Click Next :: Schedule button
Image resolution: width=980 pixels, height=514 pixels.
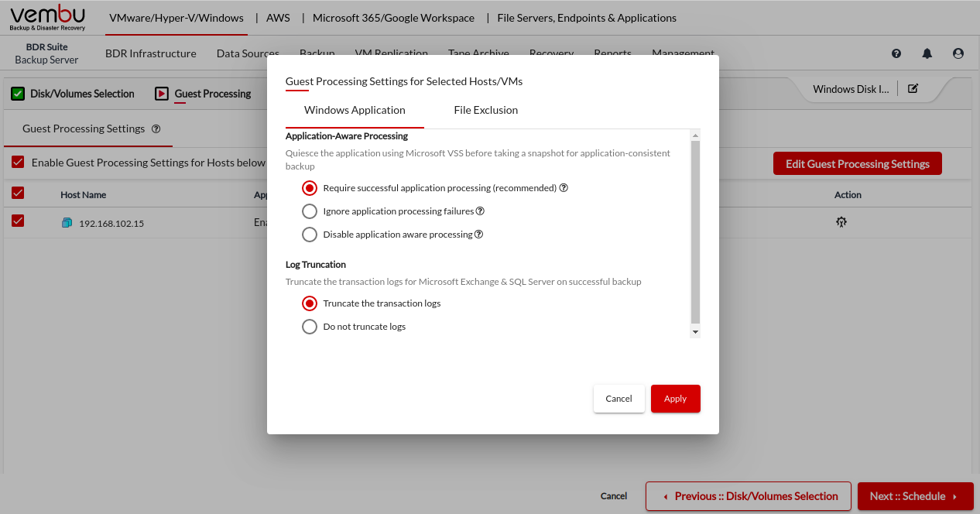point(914,496)
